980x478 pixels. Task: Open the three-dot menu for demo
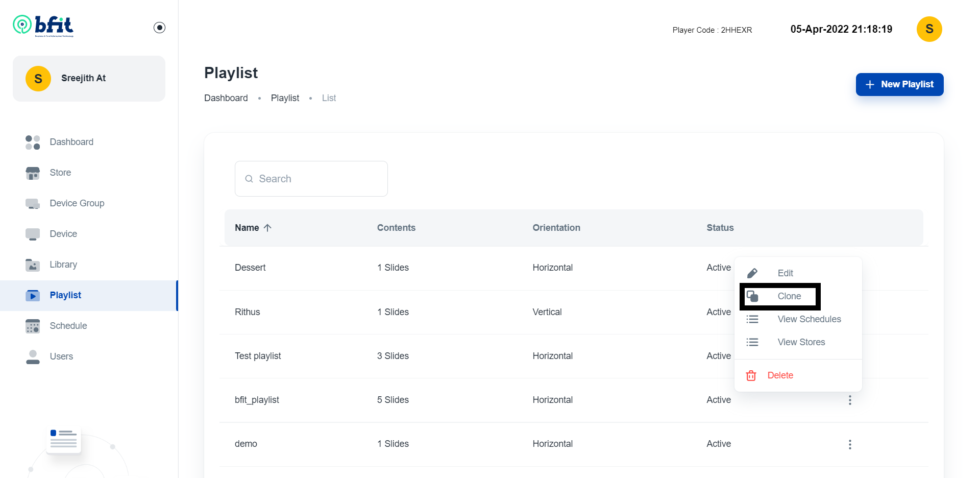(x=850, y=444)
